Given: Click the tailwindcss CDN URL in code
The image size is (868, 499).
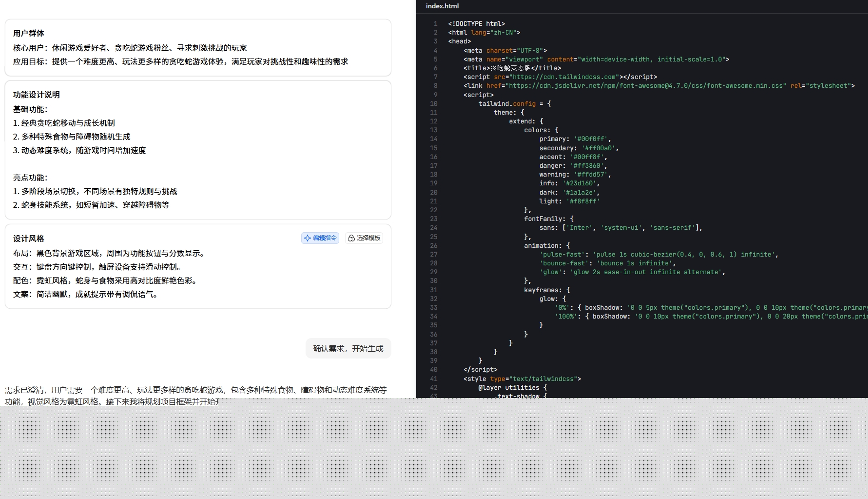Looking at the screenshot, I should [563, 77].
